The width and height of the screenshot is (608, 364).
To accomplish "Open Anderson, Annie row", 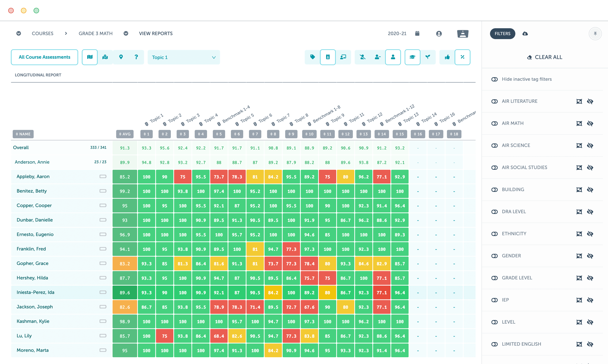I will pos(32,162).
